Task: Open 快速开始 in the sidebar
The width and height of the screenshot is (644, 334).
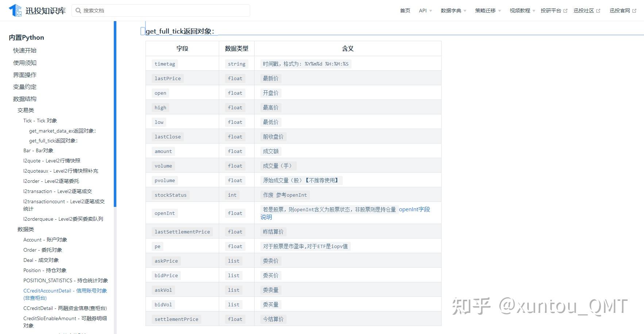Action: coord(24,50)
